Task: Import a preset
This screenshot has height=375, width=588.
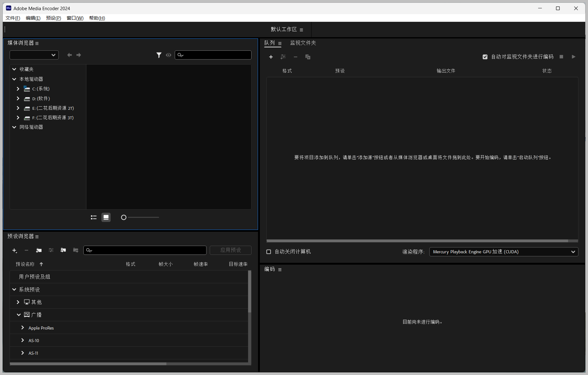Action: (x=63, y=251)
